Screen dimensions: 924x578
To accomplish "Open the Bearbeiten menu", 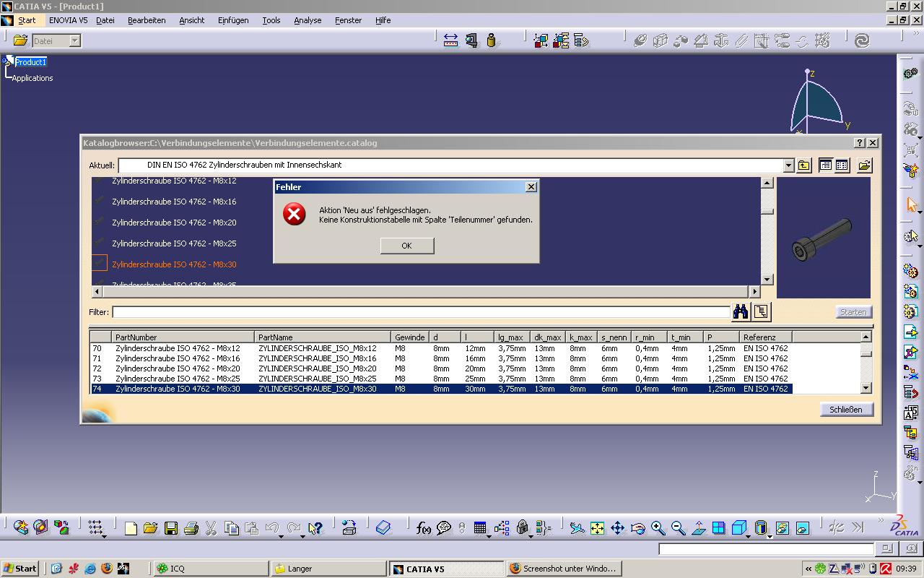I will (147, 20).
